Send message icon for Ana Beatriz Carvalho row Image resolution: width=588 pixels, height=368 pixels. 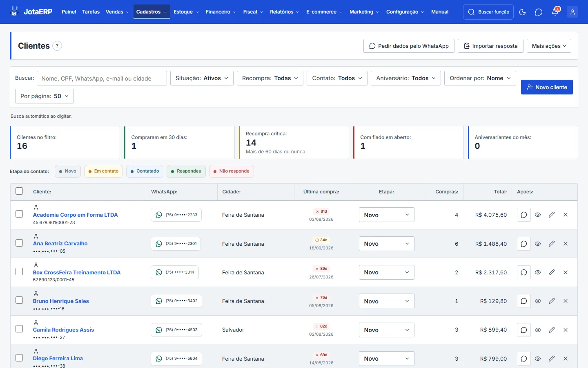[524, 244]
